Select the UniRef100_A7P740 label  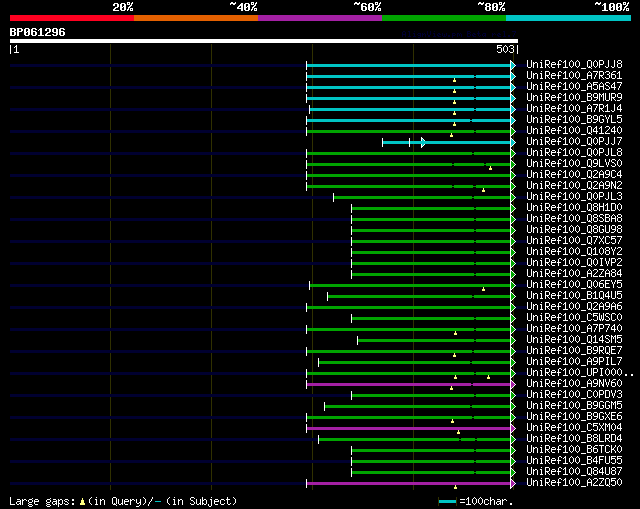[574, 329]
